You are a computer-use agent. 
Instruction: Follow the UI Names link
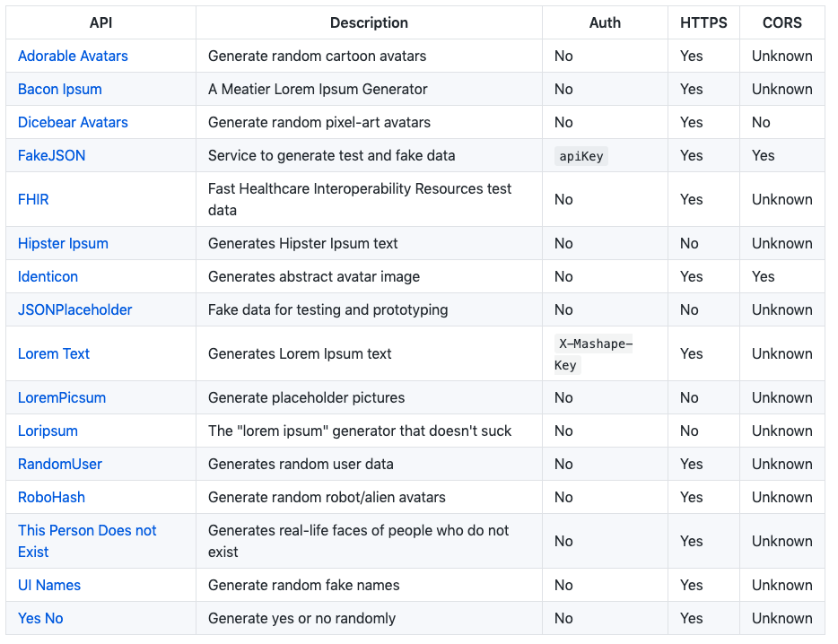pyautogui.click(x=49, y=585)
